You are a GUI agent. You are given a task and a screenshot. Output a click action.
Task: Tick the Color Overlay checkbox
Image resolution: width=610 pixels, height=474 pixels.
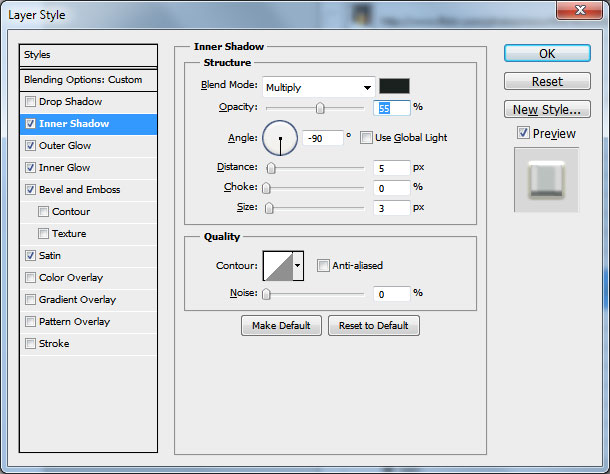click(30, 277)
